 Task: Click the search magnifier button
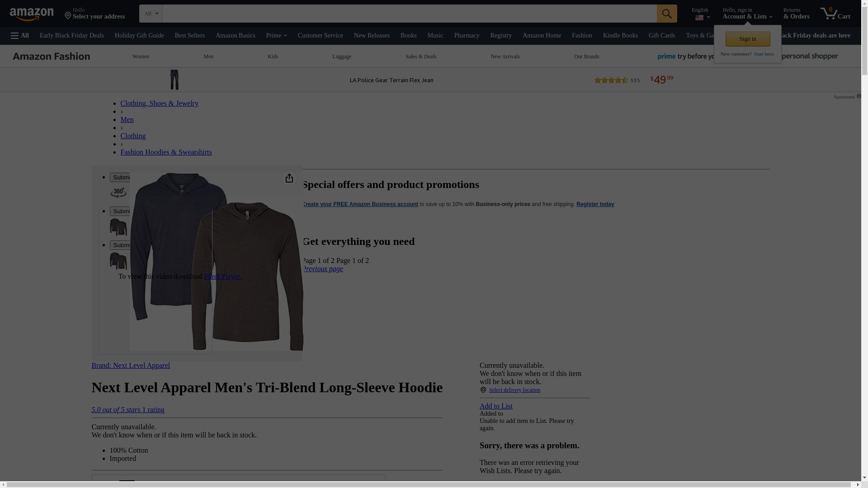pos(666,14)
